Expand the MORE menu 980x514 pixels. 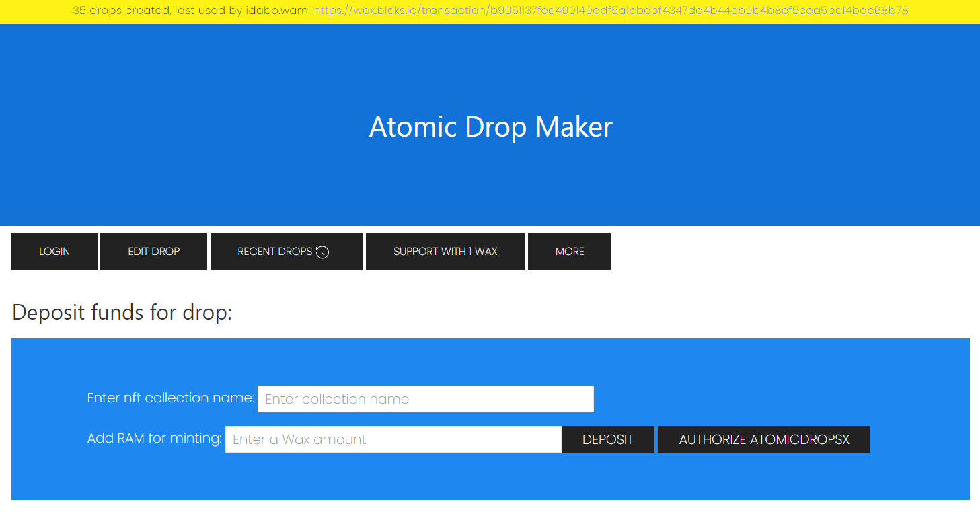pyautogui.click(x=570, y=252)
